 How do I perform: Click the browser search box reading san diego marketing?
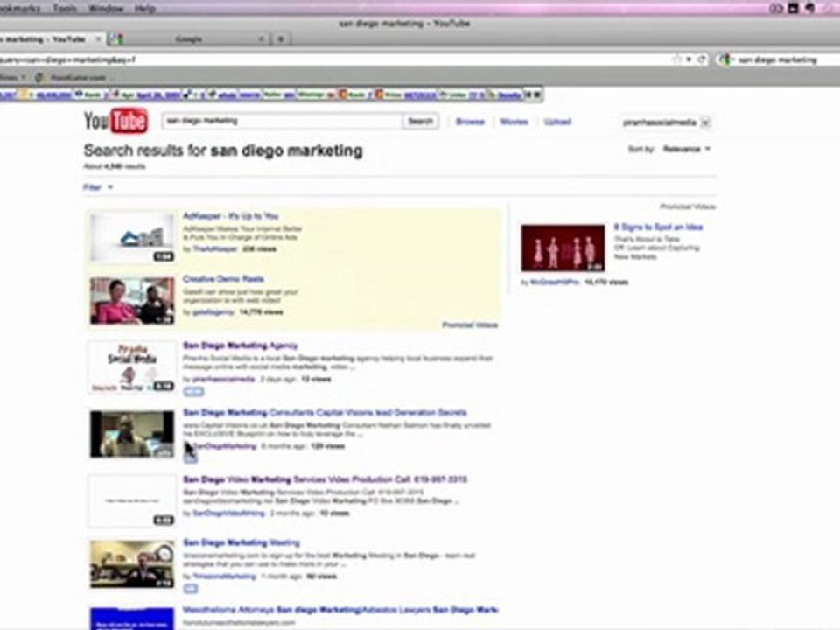point(777,60)
